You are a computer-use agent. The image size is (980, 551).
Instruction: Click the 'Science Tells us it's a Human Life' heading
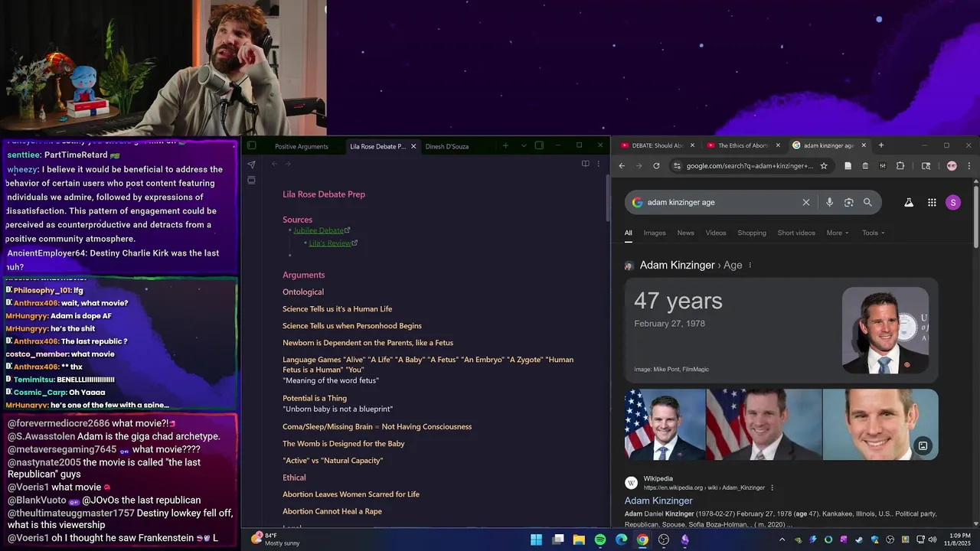click(337, 309)
